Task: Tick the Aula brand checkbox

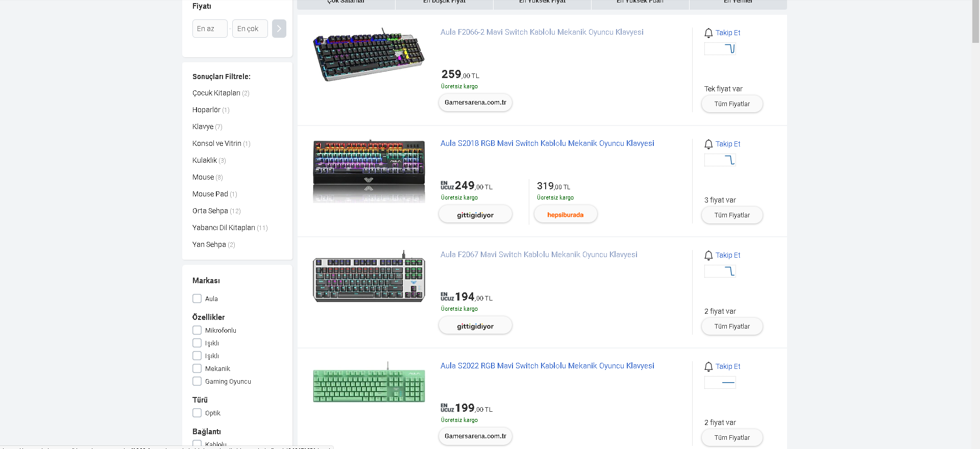Action: coord(197,298)
